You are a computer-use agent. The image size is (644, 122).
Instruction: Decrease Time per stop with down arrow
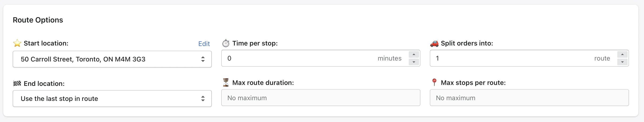pyautogui.click(x=414, y=62)
